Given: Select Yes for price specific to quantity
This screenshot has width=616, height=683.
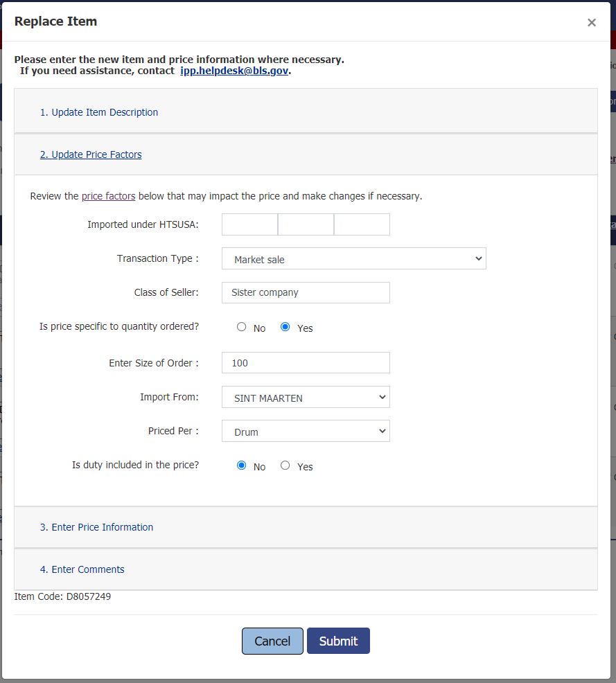Looking at the screenshot, I should point(285,327).
